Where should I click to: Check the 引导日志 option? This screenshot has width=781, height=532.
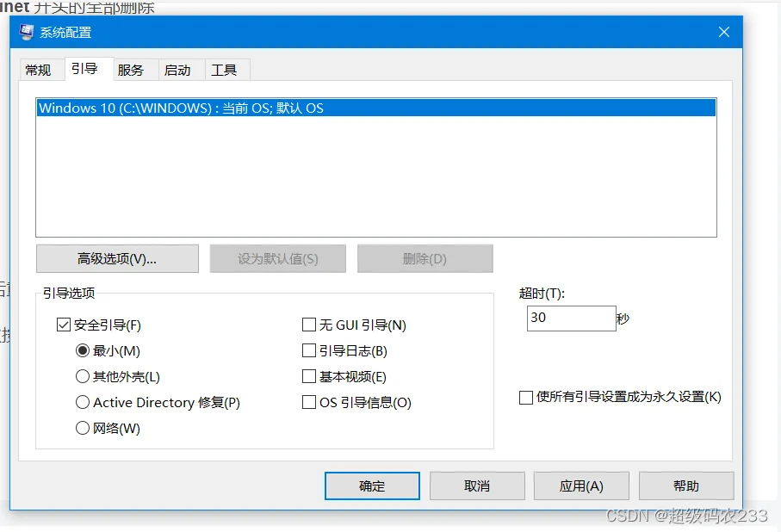309,350
